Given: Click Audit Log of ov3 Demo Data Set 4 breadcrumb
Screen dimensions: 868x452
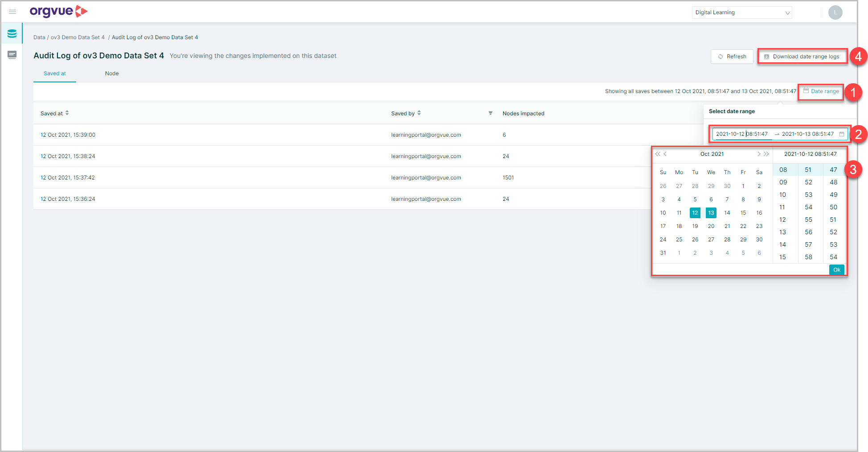Looking at the screenshot, I should tap(155, 37).
